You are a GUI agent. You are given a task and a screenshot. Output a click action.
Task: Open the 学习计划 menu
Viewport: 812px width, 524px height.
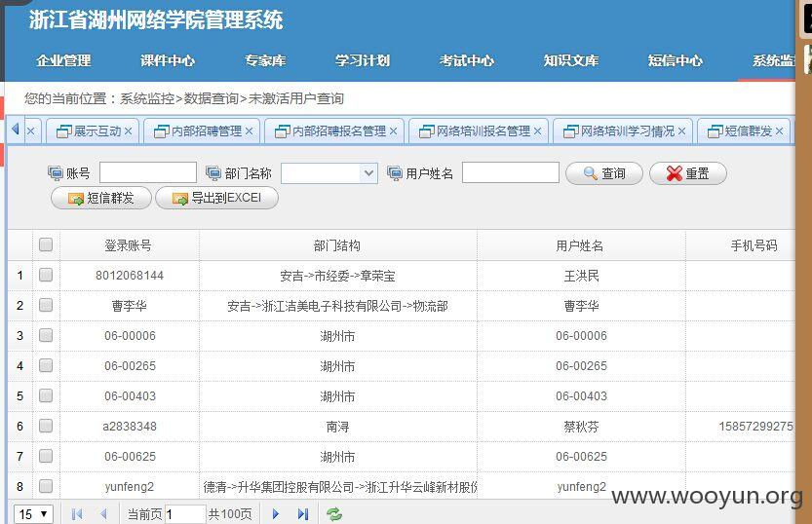click(x=363, y=60)
